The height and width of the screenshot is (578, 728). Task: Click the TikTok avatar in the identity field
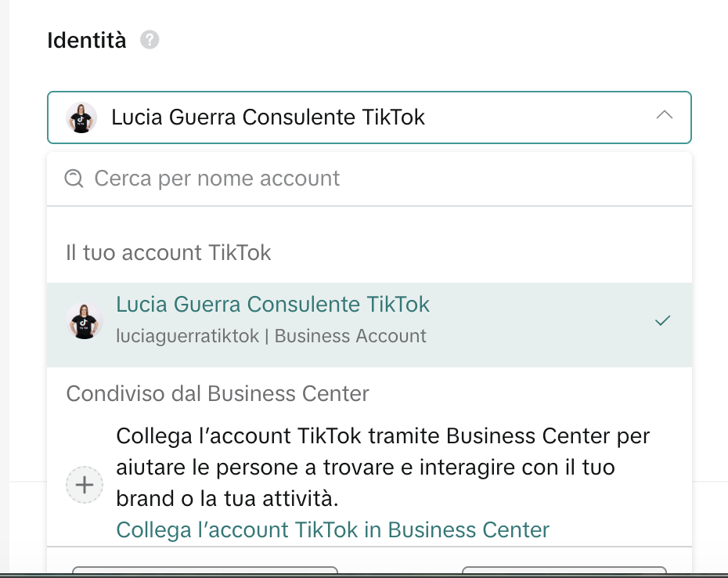pos(81,116)
